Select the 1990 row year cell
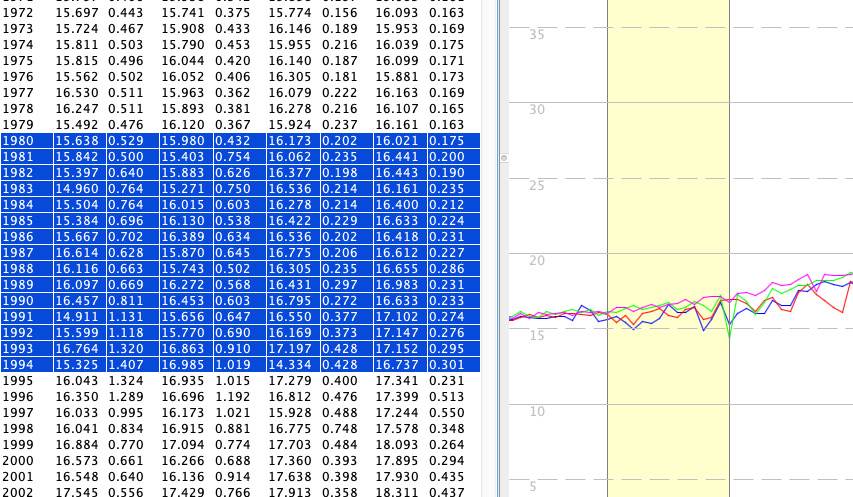 [19, 301]
